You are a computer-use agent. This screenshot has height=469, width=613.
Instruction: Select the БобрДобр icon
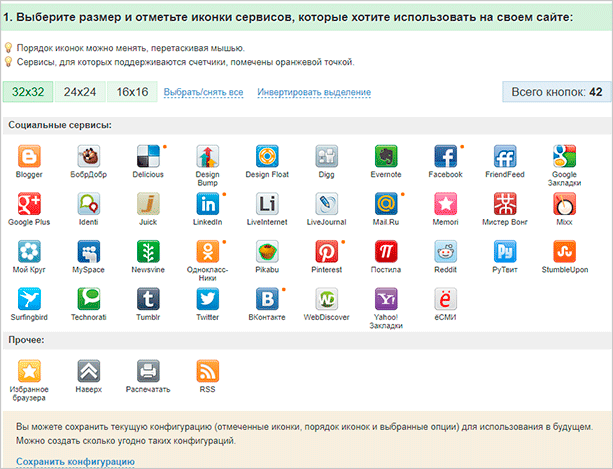pyautogui.click(x=89, y=156)
